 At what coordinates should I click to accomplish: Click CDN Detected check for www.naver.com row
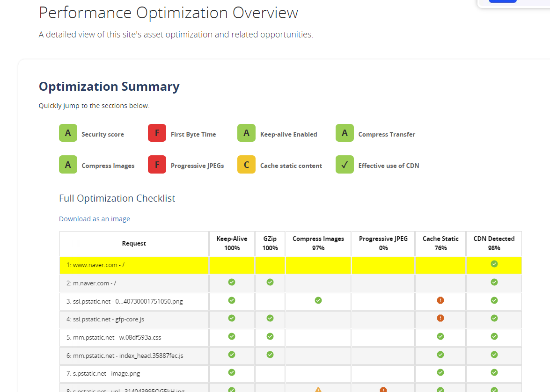[494, 264]
